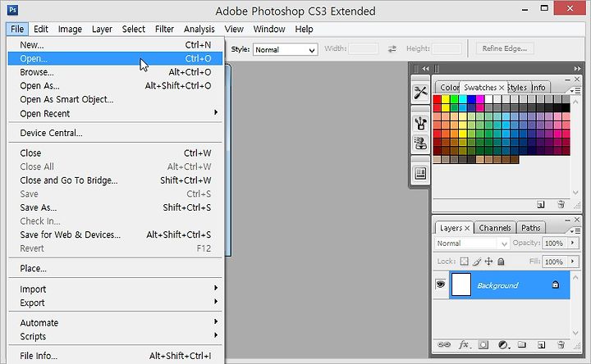Switch to the Styles tab
591x364 pixels.
point(517,88)
